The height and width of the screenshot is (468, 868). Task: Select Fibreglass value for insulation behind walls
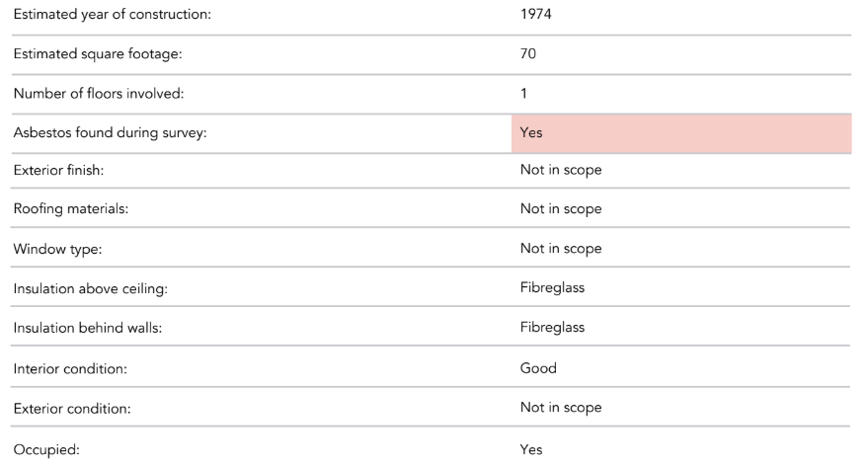[x=552, y=328]
